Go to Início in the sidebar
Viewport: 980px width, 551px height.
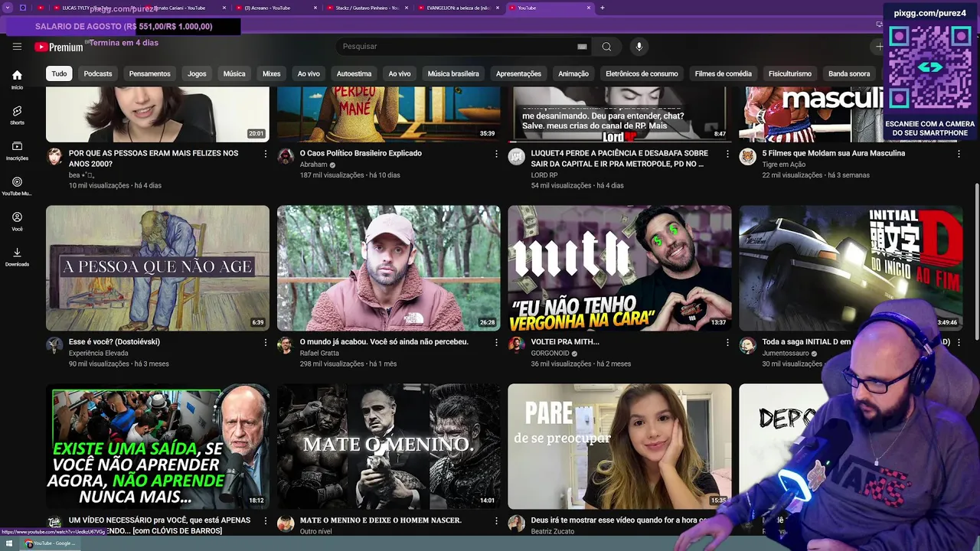17,80
